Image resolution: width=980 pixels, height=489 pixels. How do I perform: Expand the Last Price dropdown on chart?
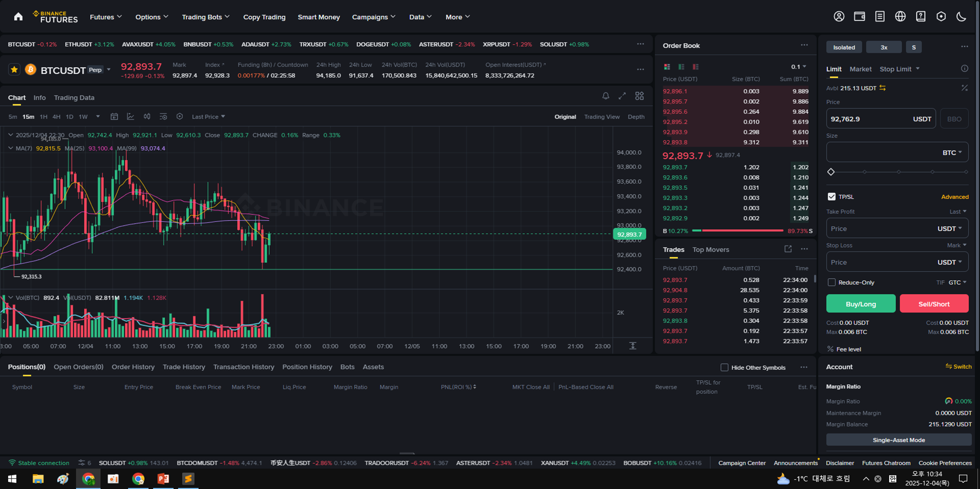[209, 117]
